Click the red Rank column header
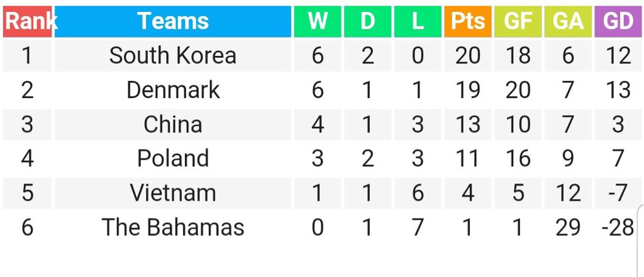The height and width of the screenshot is (277, 644). point(27,21)
